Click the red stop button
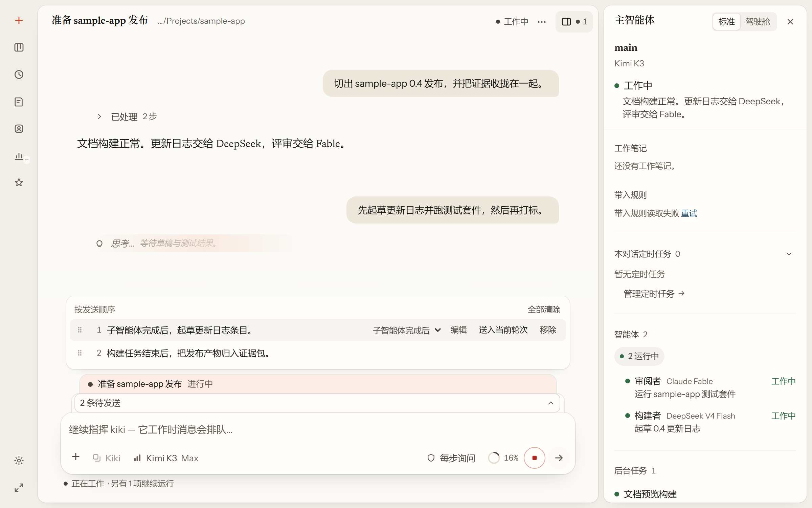 coord(535,458)
